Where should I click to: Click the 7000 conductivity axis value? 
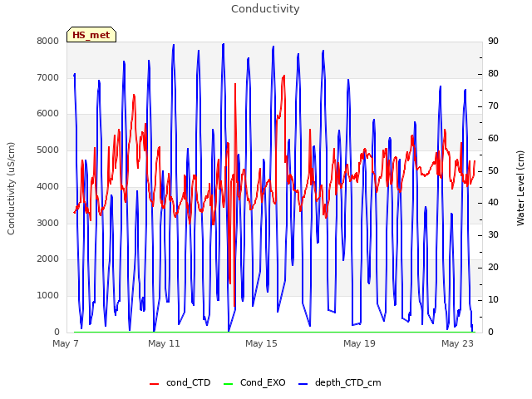(48, 77)
